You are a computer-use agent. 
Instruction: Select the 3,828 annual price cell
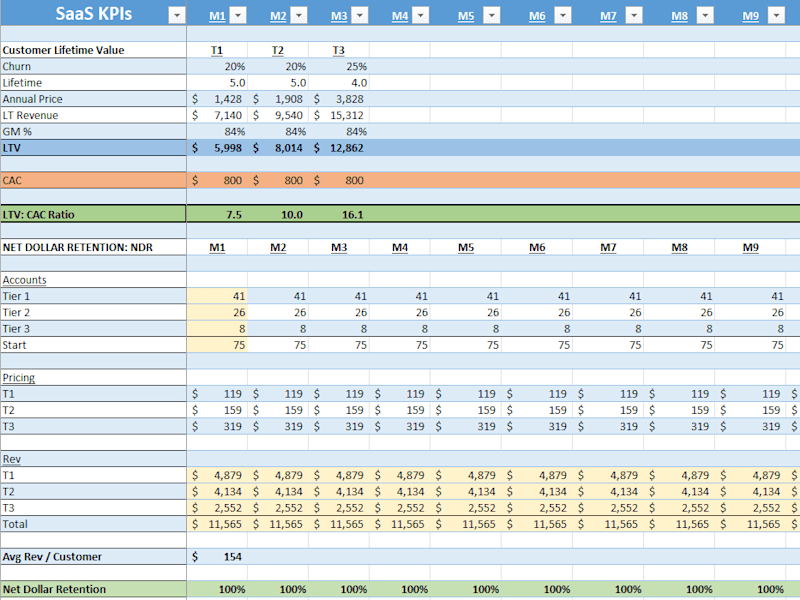pyautogui.click(x=339, y=99)
